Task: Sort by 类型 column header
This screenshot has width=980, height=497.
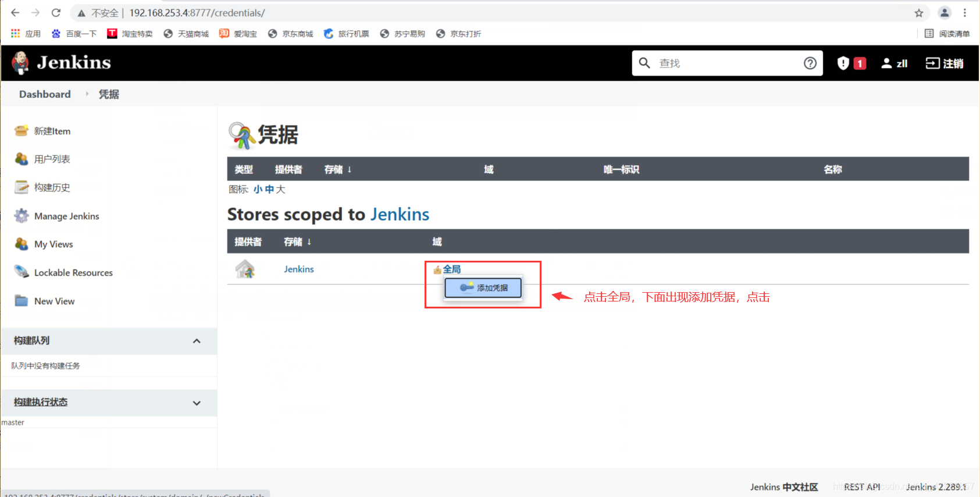Action: point(244,169)
